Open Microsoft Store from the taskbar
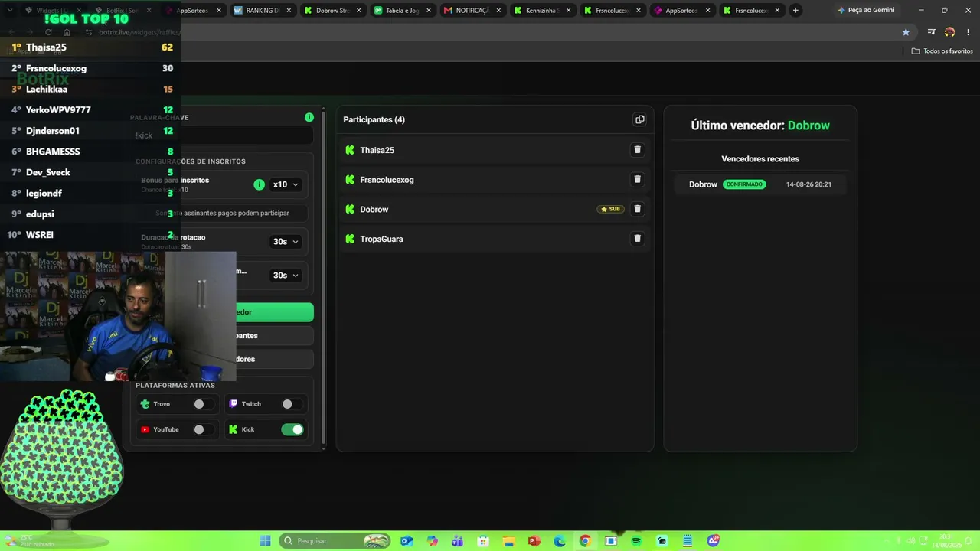The height and width of the screenshot is (551, 980). pyautogui.click(x=483, y=541)
